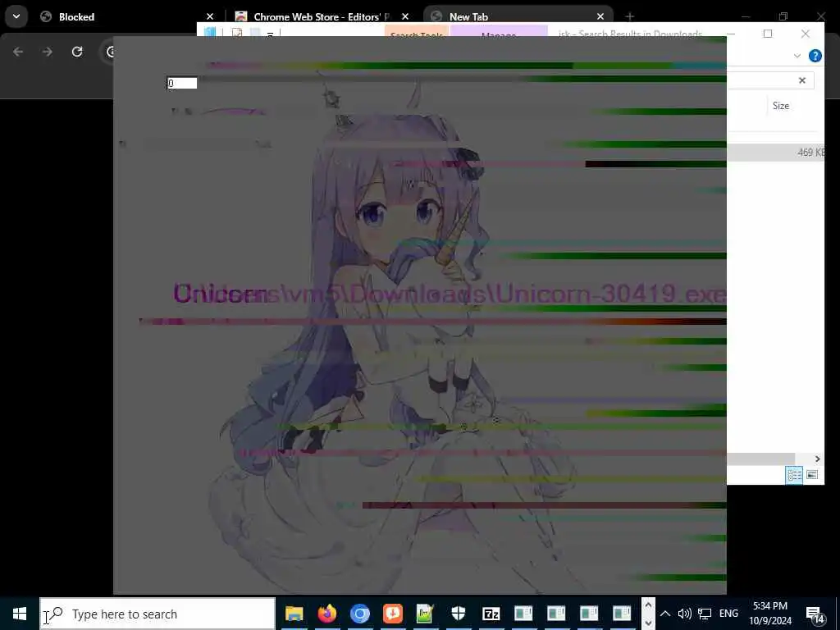This screenshot has height=630, width=840.
Task: Close the Blocked tab
Action: pos(210,16)
